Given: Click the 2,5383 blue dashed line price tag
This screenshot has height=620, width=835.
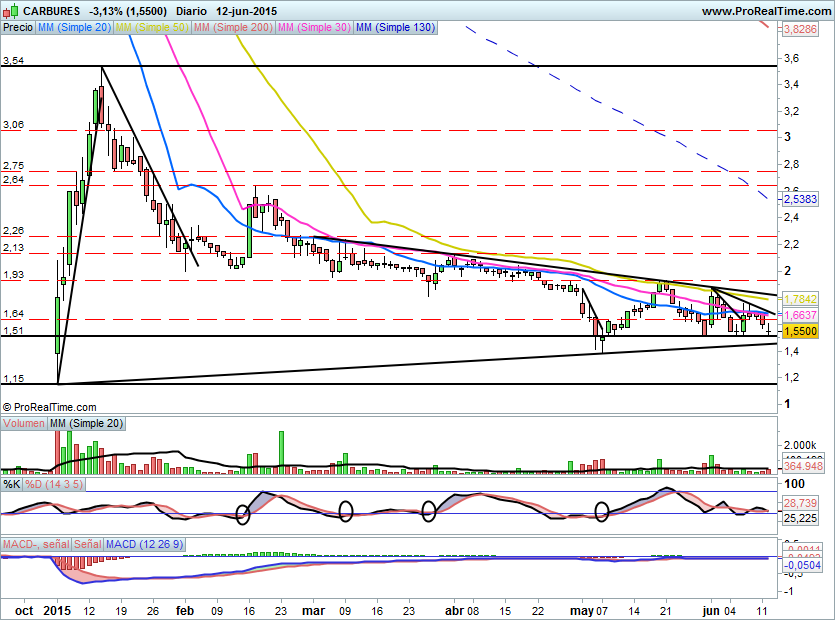Looking at the screenshot, I should (800, 200).
